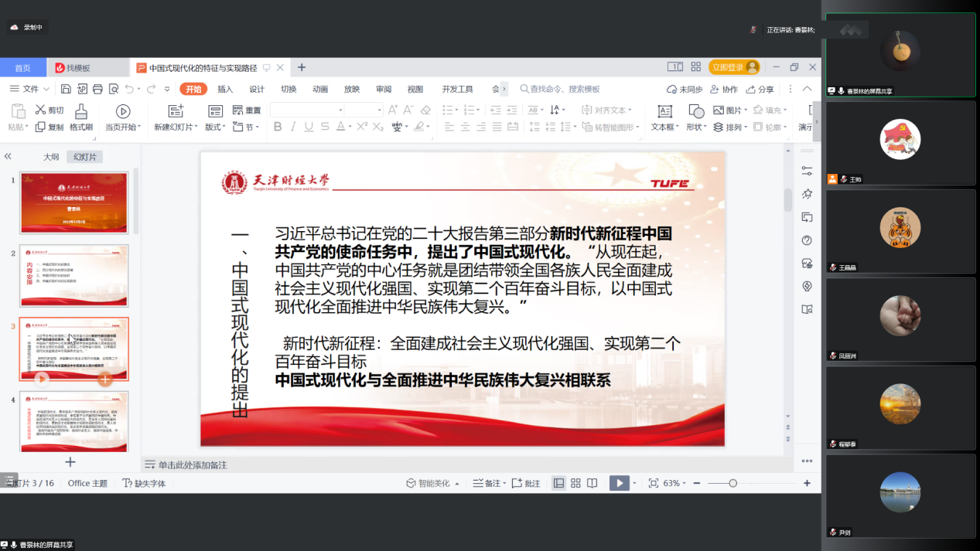Toggle justified text alignment
The image size is (980, 551).
click(497, 127)
